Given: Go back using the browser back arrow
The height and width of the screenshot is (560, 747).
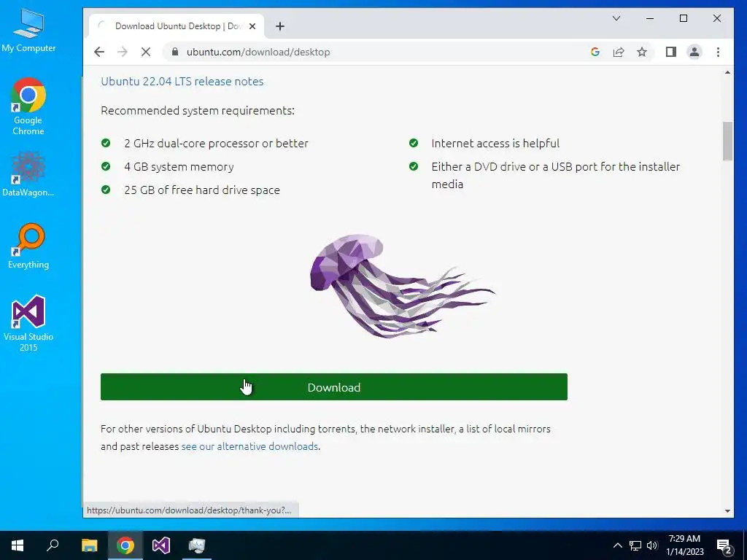Looking at the screenshot, I should click(x=99, y=52).
